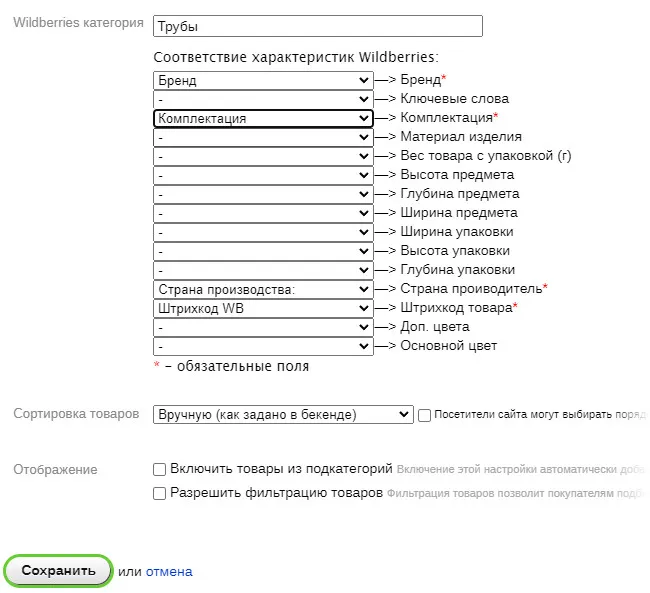Screen dimensions: 650x593
Task: Open the Доп. цвета dropdown
Action: pos(263,327)
